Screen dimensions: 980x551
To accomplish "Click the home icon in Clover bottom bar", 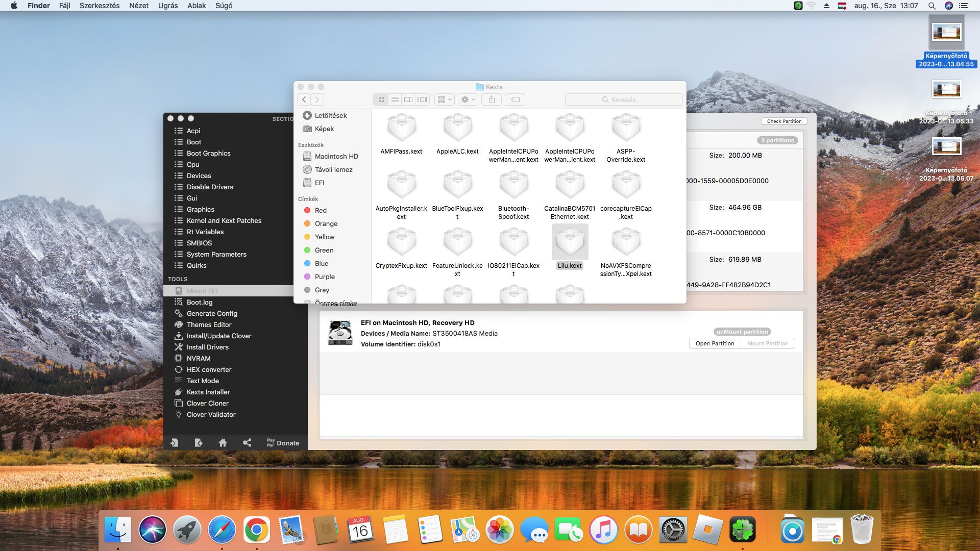I will (x=223, y=443).
